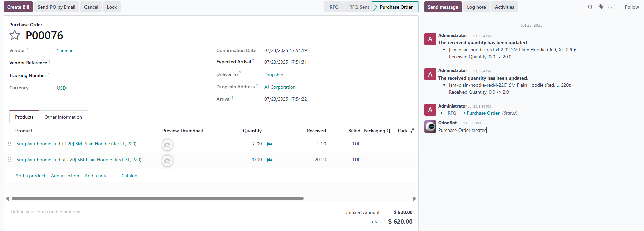Click the Pack column header
644x231 pixels.
(x=403, y=131)
